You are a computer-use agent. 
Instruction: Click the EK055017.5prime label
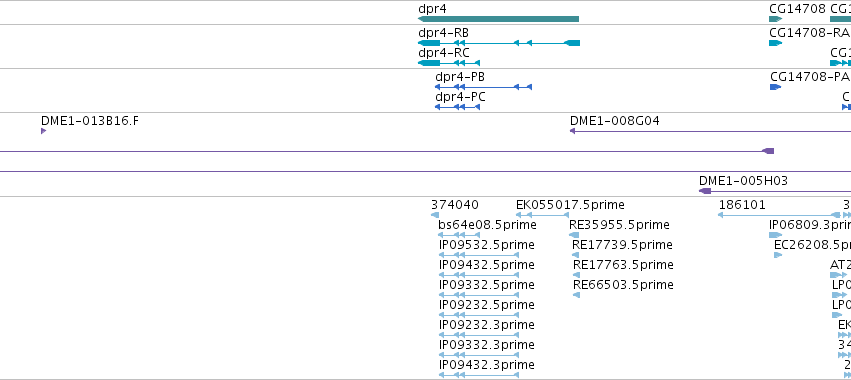(x=570, y=205)
